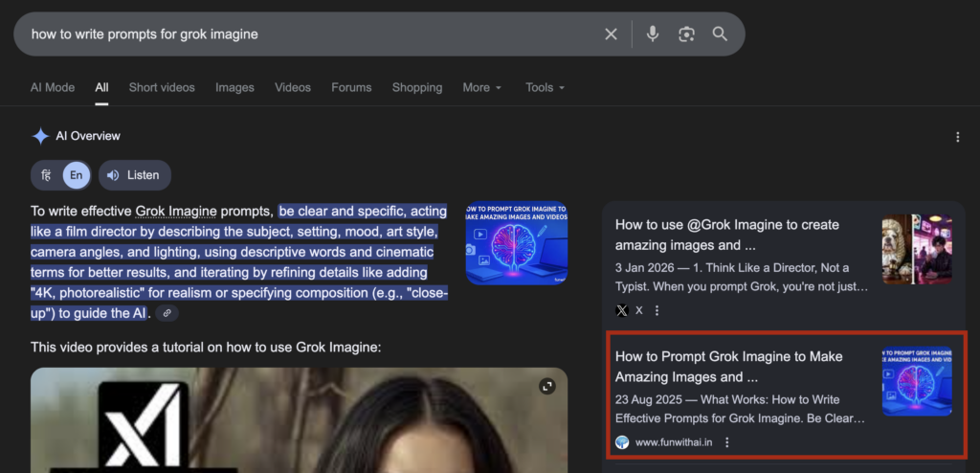Viewport: 980px width, 473px height.
Task: Open more options for funwithai.in result
Action: point(727,442)
